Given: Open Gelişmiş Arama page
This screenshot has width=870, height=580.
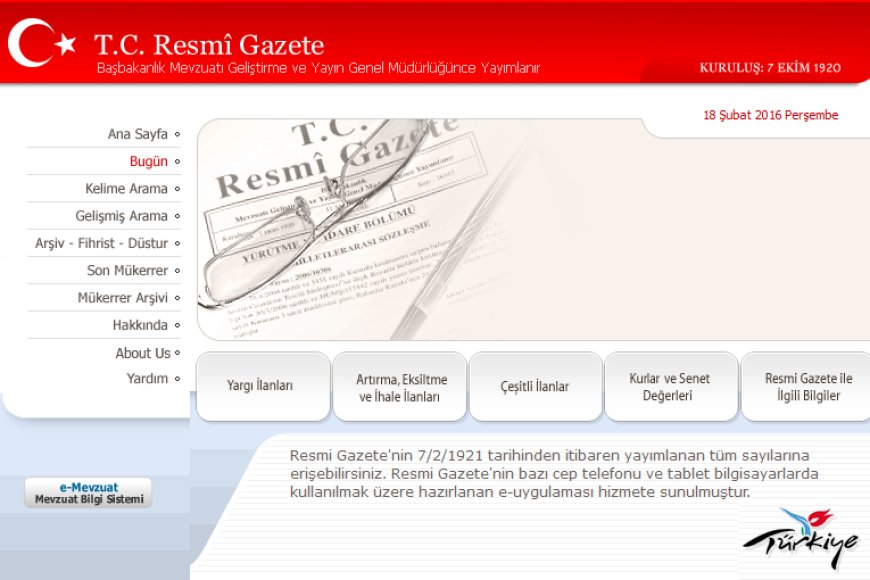Looking at the screenshot, I should click(121, 216).
